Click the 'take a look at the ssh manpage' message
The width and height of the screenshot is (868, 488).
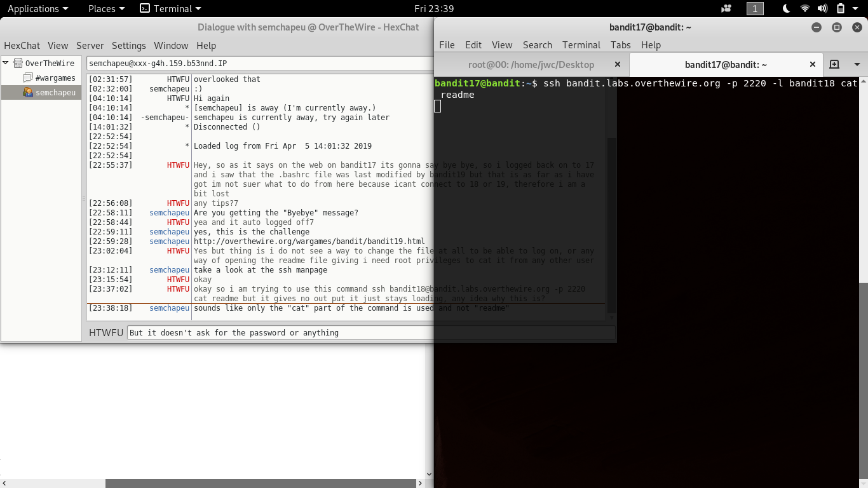point(261,270)
